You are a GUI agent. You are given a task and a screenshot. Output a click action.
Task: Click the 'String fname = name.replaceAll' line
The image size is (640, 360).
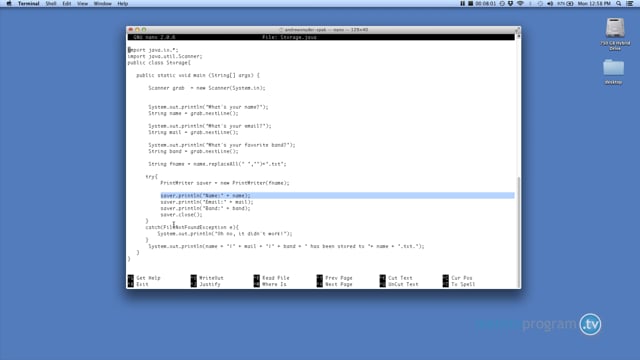217,164
